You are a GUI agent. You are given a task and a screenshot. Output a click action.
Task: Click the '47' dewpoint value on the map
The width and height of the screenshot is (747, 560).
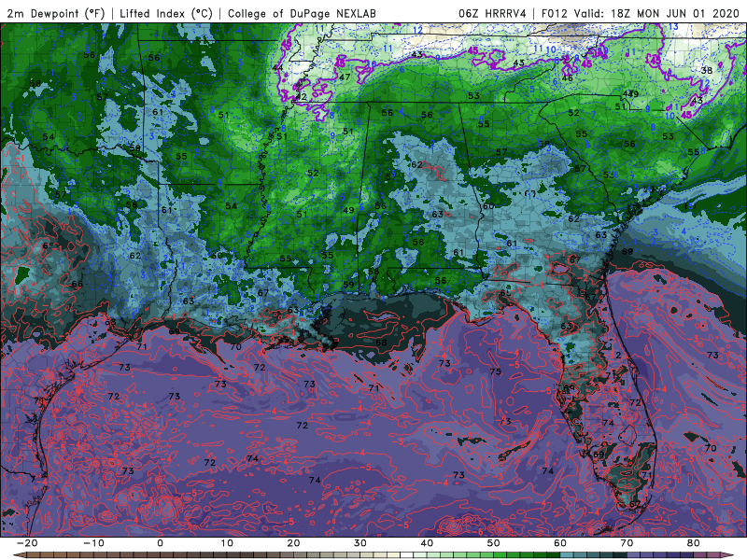coord(345,77)
